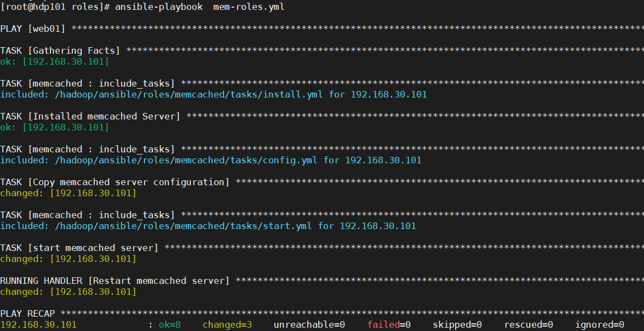The width and height of the screenshot is (644, 331).
Task: Click the '[root@hdp101 roles]#' shell prompt
Action: [x=55, y=7]
